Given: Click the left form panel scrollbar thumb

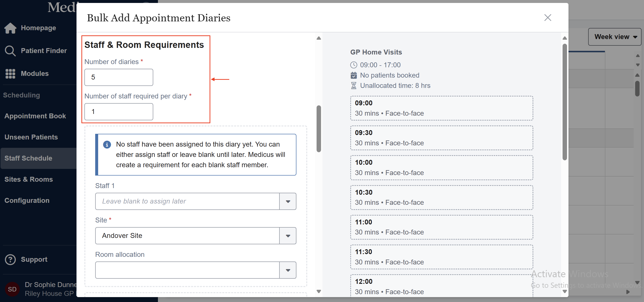Looking at the screenshot, I should [319, 129].
